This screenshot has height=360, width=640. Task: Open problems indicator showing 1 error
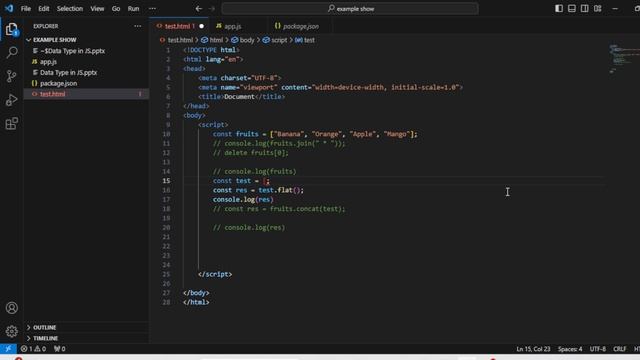pyautogui.click(x=33, y=349)
